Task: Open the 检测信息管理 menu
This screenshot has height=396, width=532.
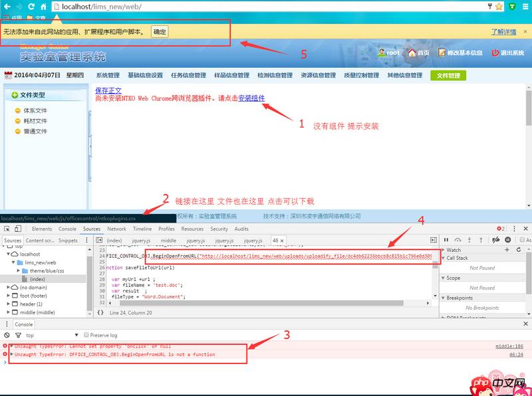Action: pos(275,75)
